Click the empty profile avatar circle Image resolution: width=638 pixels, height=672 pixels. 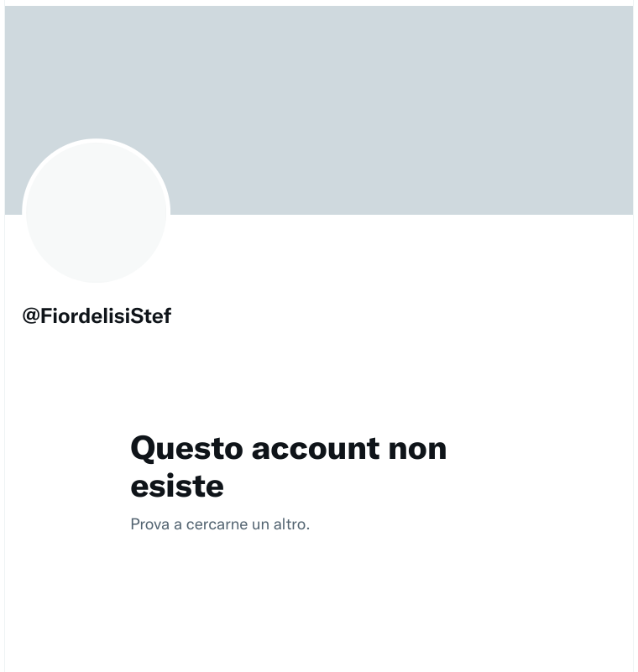(x=96, y=211)
